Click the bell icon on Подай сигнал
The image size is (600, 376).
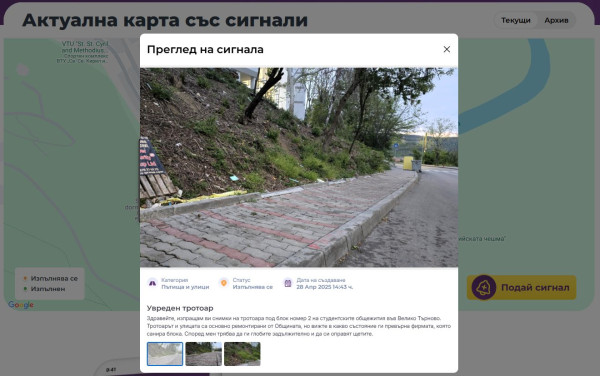[x=484, y=287]
